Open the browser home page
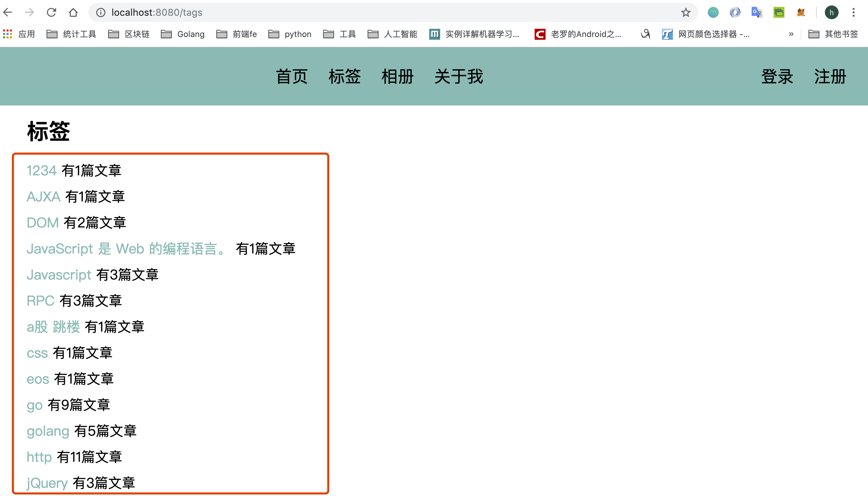 [73, 12]
